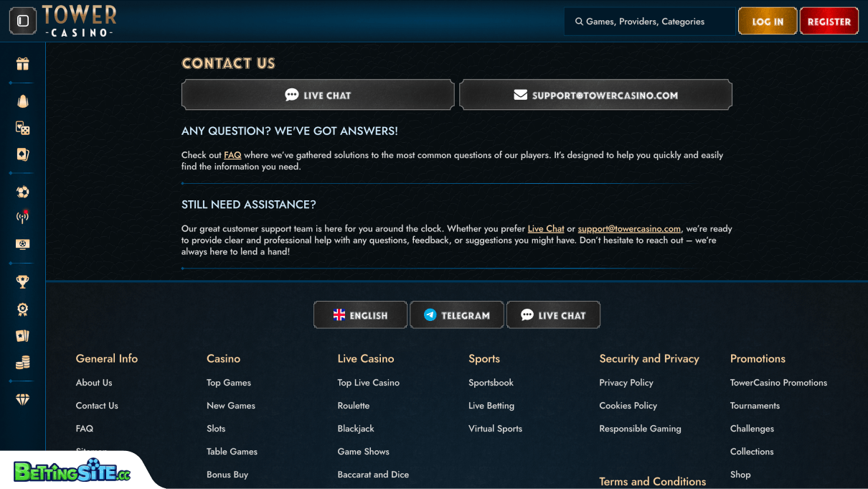Open Bonus Buy link
The image size is (868, 489).
227,475
